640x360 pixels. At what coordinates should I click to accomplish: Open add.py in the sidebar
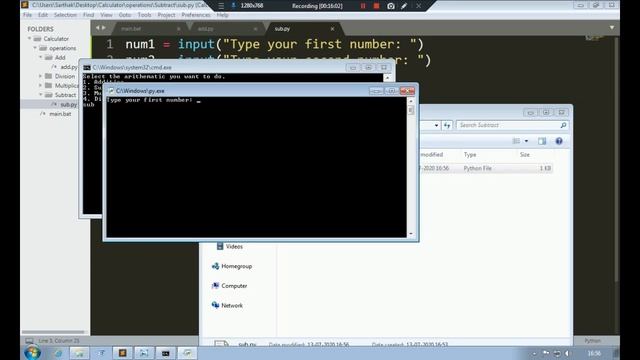(x=68, y=67)
